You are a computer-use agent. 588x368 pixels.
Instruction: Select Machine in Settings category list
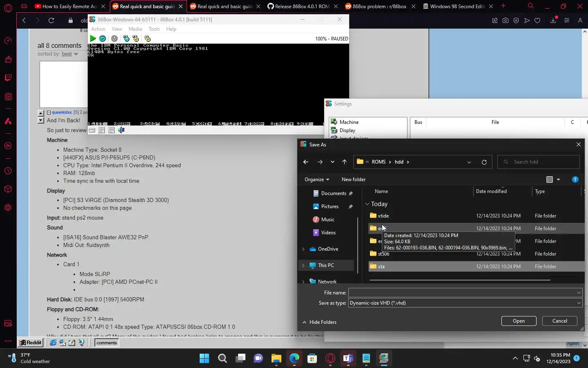pyautogui.click(x=349, y=122)
